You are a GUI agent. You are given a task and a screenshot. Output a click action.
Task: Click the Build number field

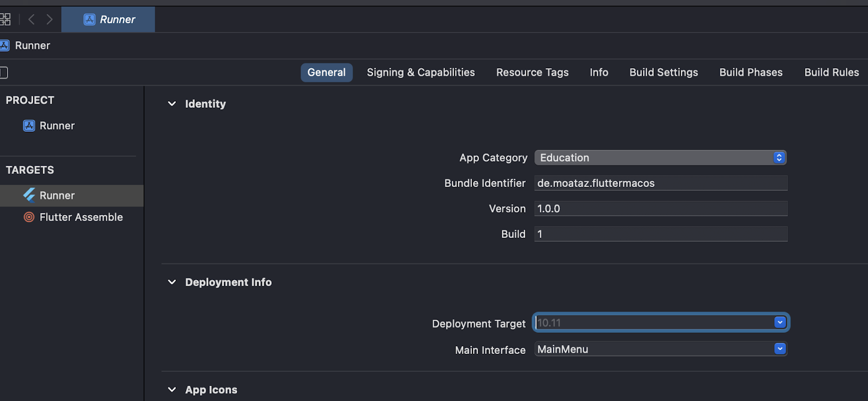click(661, 234)
